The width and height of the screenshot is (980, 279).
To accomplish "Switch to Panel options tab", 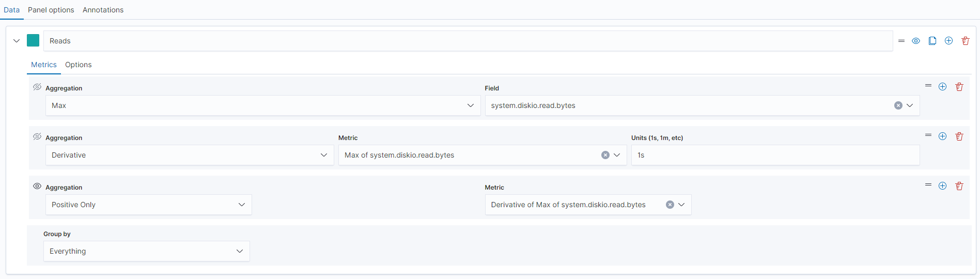I will click(51, 10).
